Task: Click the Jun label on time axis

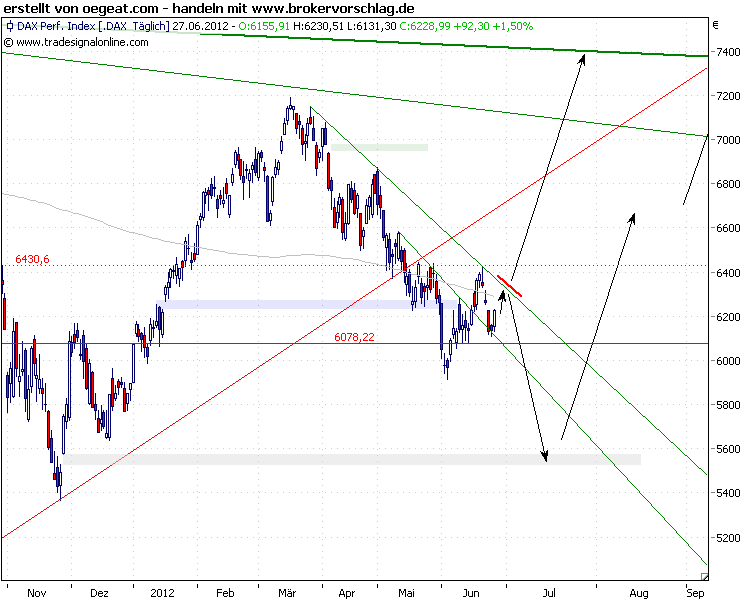Action: pos(471,593)
